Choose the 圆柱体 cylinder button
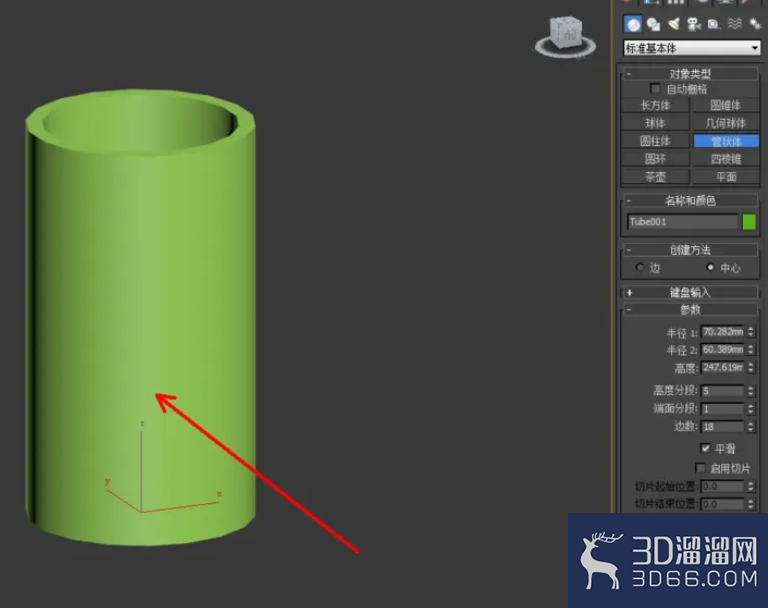768x608 pixels. click(x=655, y=141)
